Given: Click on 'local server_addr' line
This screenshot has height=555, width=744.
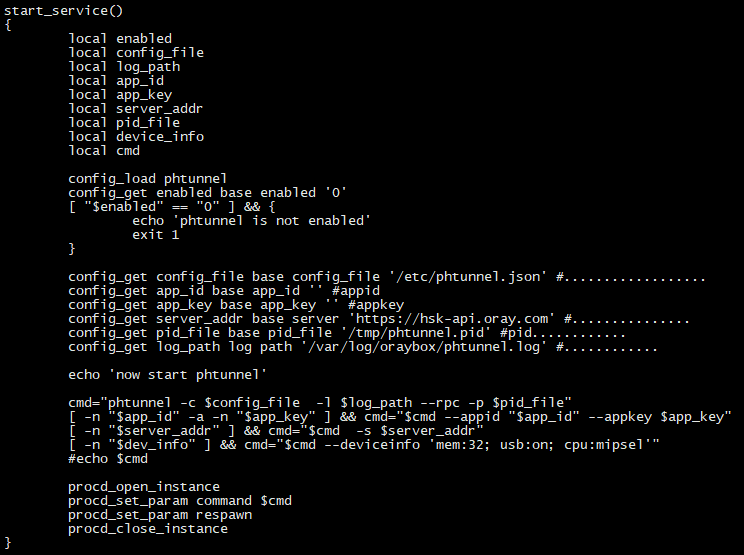Looking at the screenshot, I should pos(136,109).
